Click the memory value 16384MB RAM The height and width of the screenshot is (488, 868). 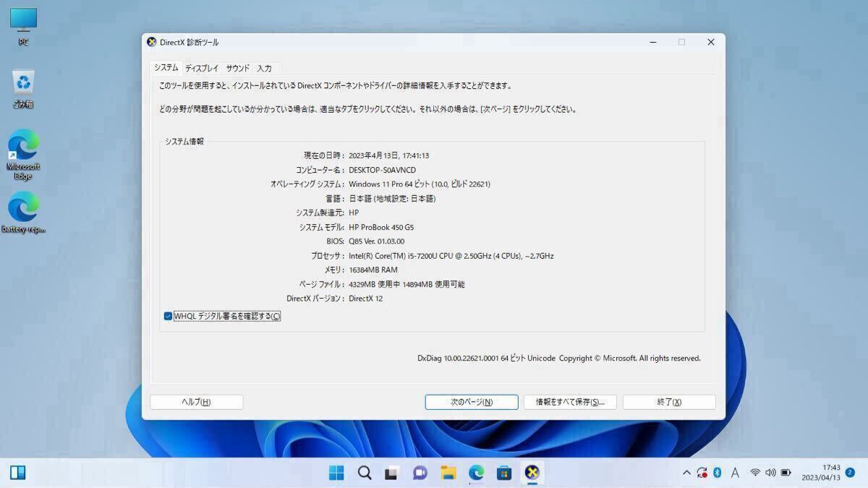point(373,270)
